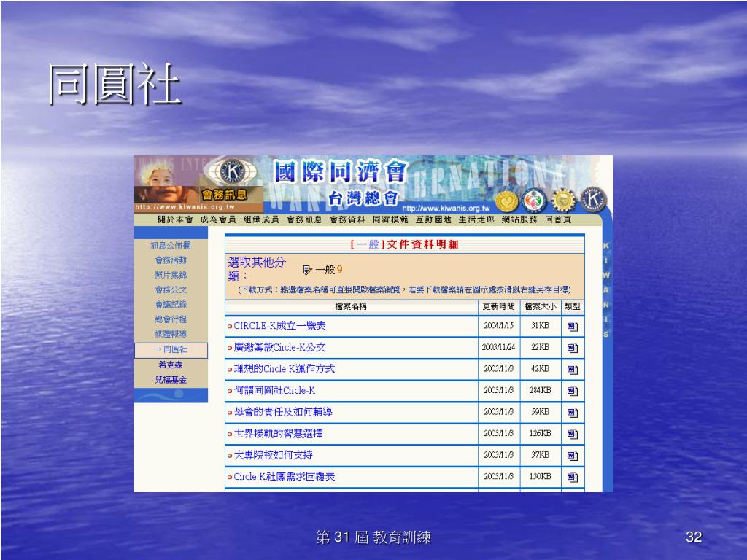Select 希克森 in the sidebar

pyautogui.click(x=171, y=365)
